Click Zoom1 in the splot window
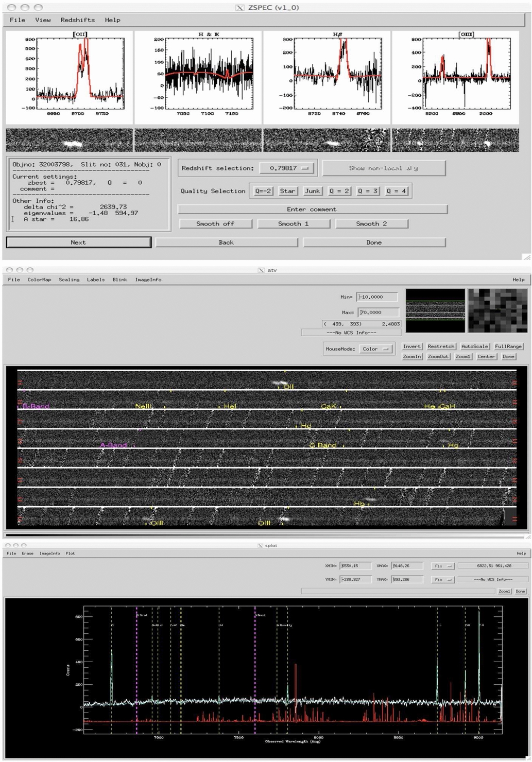 point(505,591)
